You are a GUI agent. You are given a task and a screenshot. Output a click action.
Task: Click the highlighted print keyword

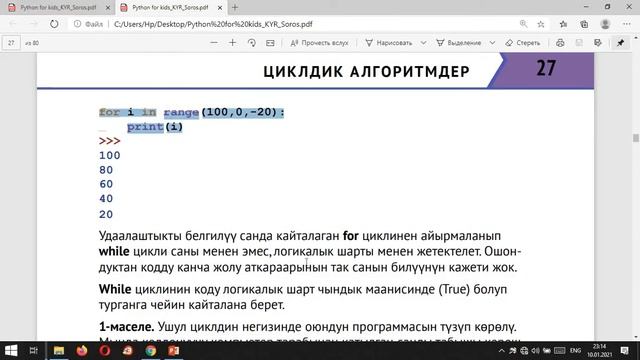tap(145, 127)
